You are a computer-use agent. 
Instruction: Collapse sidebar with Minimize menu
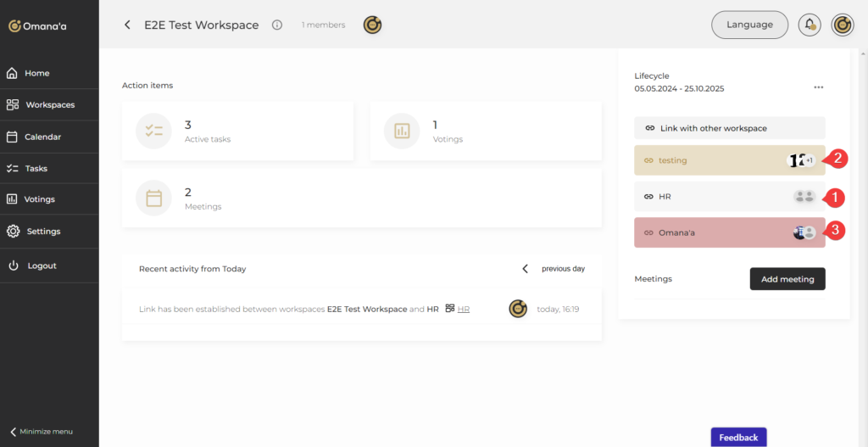pos(49,432)
